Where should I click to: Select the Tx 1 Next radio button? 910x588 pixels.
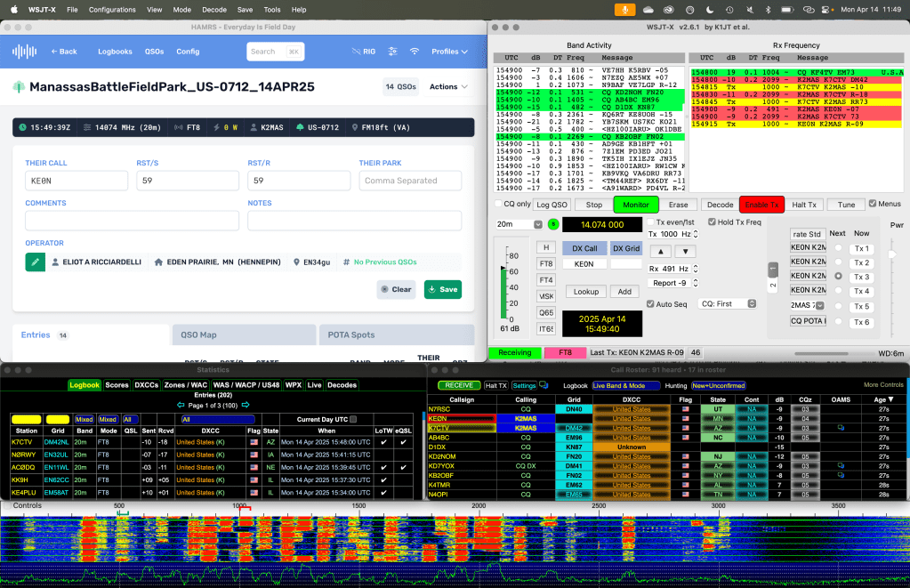[x=837, y=249]
